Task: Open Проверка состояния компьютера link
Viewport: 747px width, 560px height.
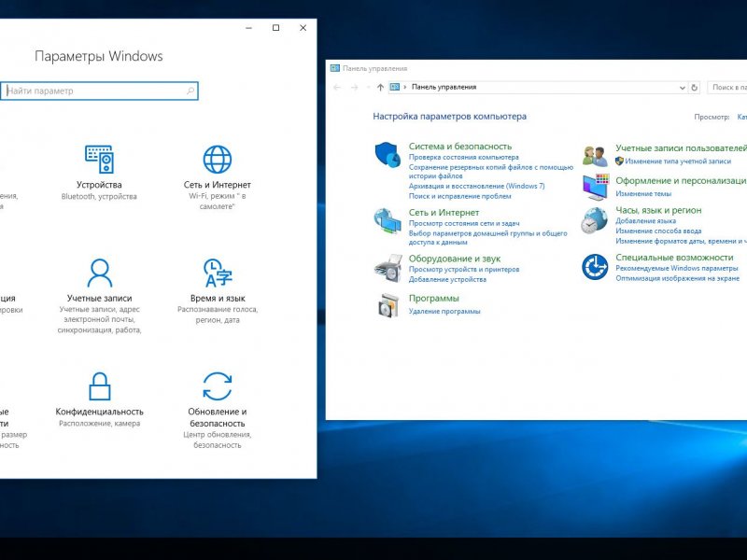Action: click(463, 157)
